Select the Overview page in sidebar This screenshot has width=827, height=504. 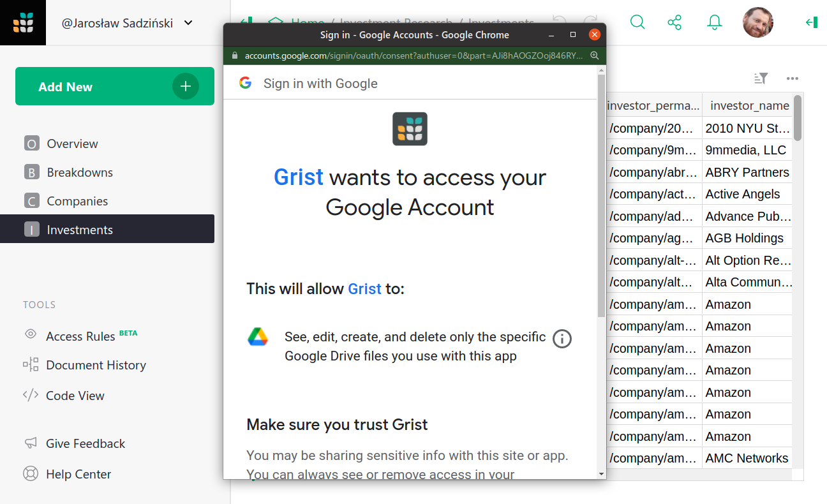click(x=71, y=144)
